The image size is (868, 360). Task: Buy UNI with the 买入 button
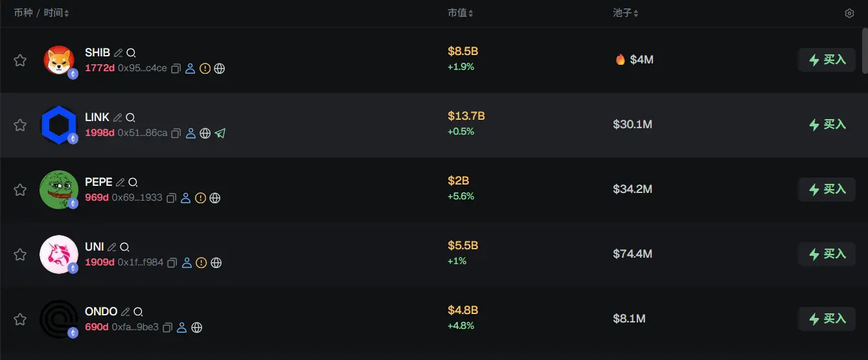(827, 254)
